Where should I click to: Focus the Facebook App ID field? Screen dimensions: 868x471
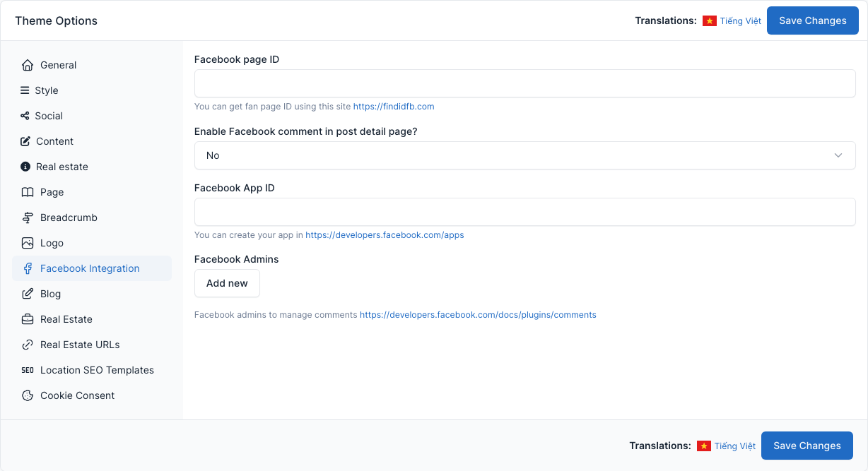(524, 212)
